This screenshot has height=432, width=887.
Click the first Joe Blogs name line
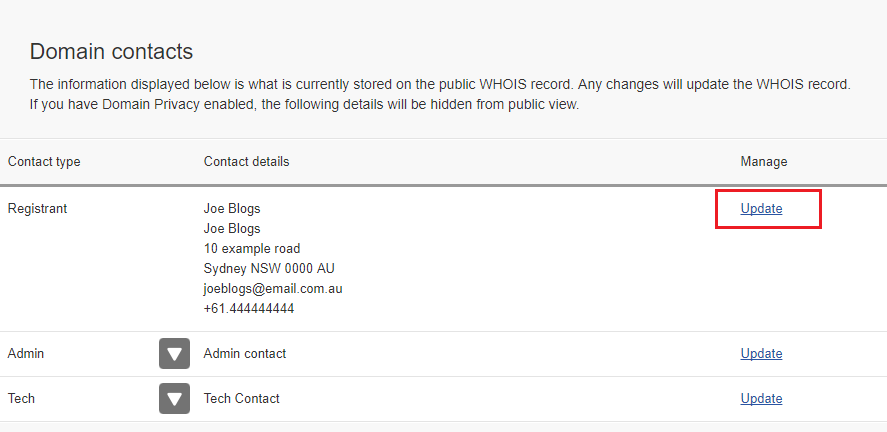pos(232,209)
